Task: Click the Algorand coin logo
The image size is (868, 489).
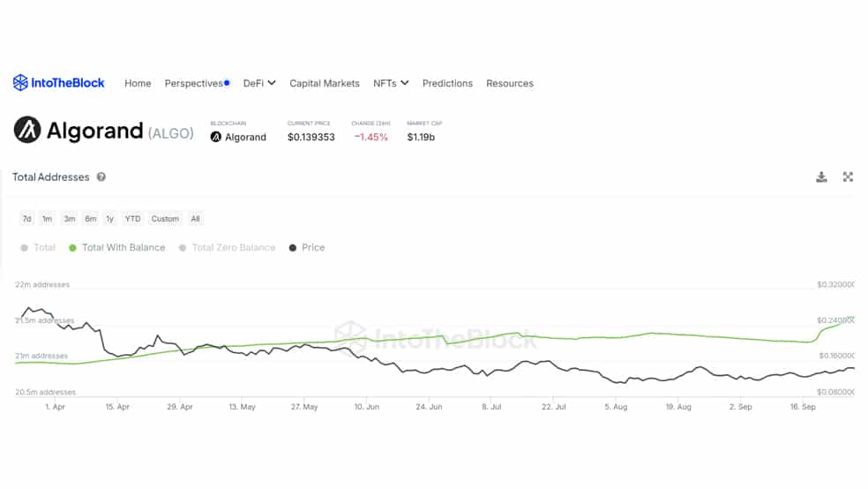Action: [x=27, y=130]
